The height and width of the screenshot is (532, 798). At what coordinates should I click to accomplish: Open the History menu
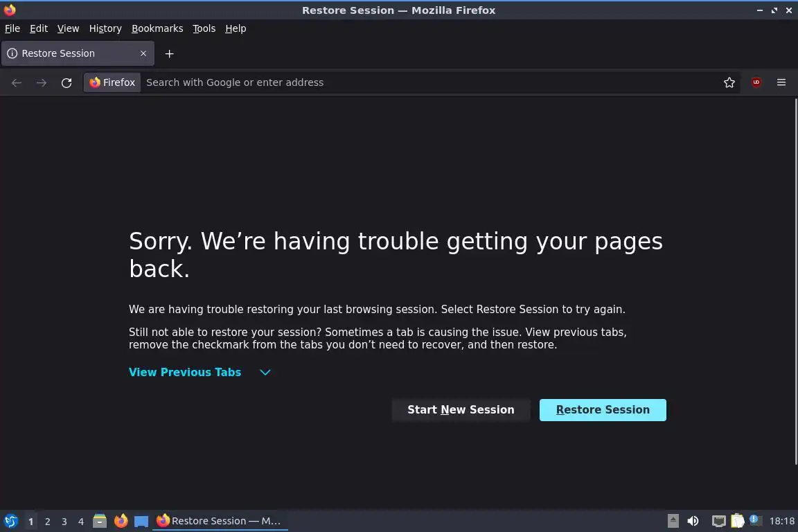105,28
